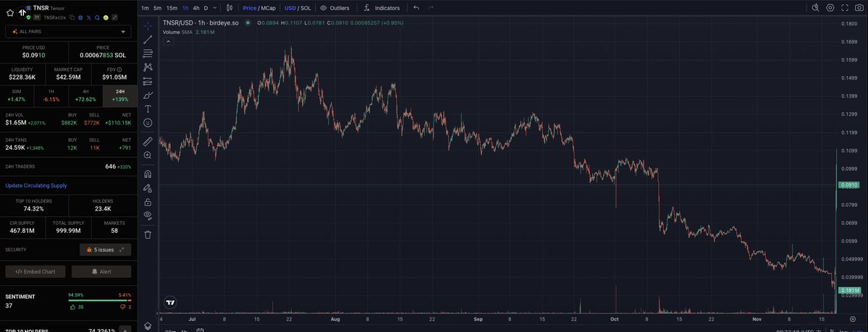Toggle magnet mode
This screenshot has height=332, width=868.
pyautogui.click(x=148, y=174)
